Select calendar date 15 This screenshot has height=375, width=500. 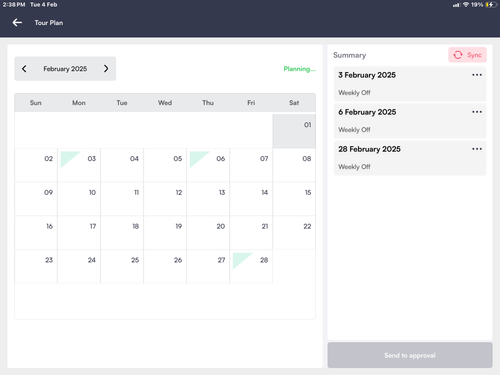pyautogui.click(x=294, y=199)
